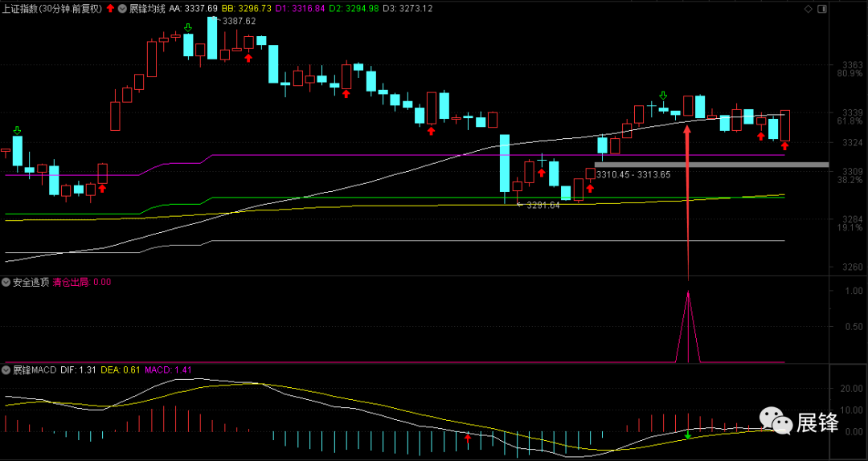Viewport: 868px width, 461px height.
Task: Click the 3387.62 high price label
Action: (x=240, y=21)
